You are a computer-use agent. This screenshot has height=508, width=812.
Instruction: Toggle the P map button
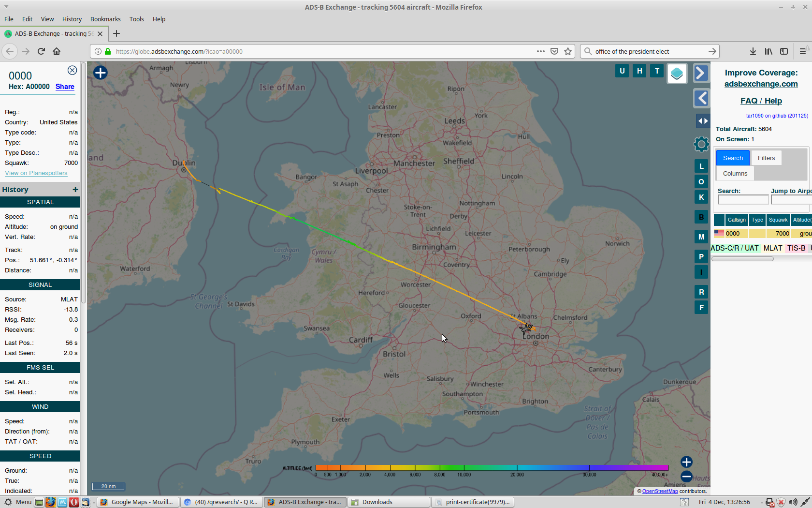point(701,256)
